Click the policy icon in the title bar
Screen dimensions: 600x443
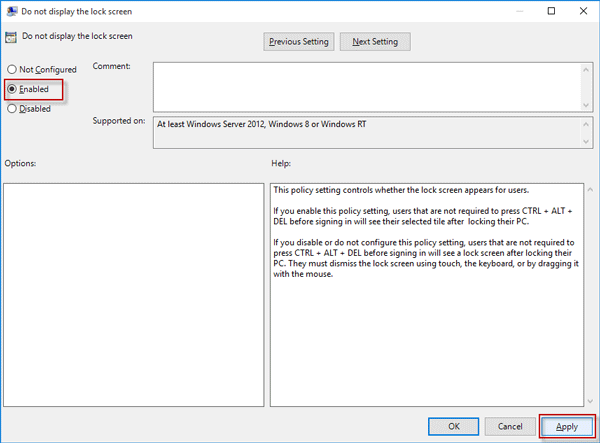pyautogui.click(x=11, y=12)
